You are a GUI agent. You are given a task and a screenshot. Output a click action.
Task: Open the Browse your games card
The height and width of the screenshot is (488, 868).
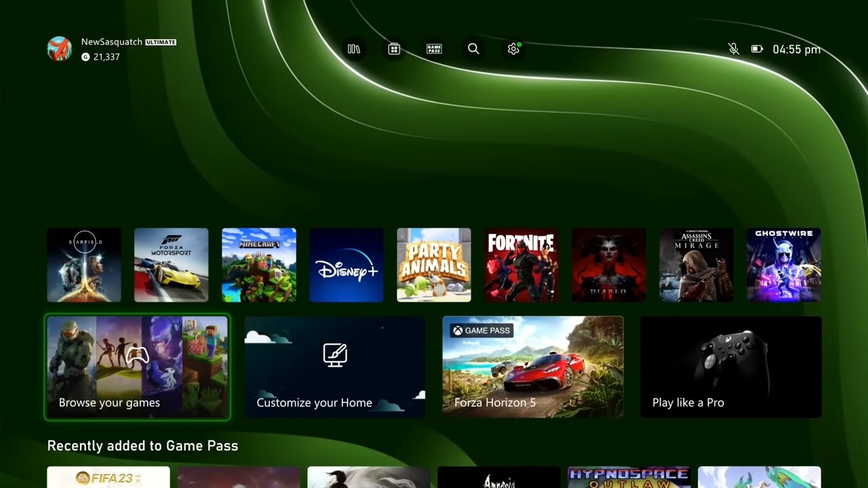pyautogui.click(x=137, y=366)
